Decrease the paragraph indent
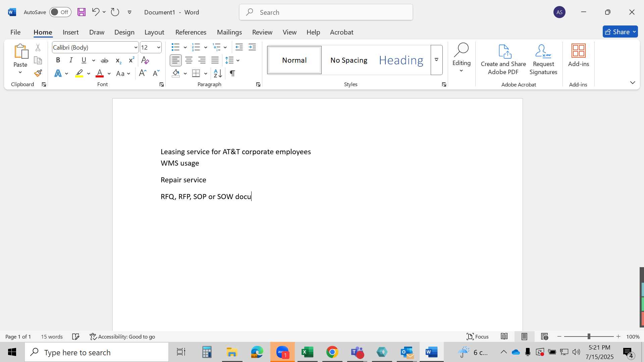Viewport: 644px width, 362px height. tap(239, 47)
